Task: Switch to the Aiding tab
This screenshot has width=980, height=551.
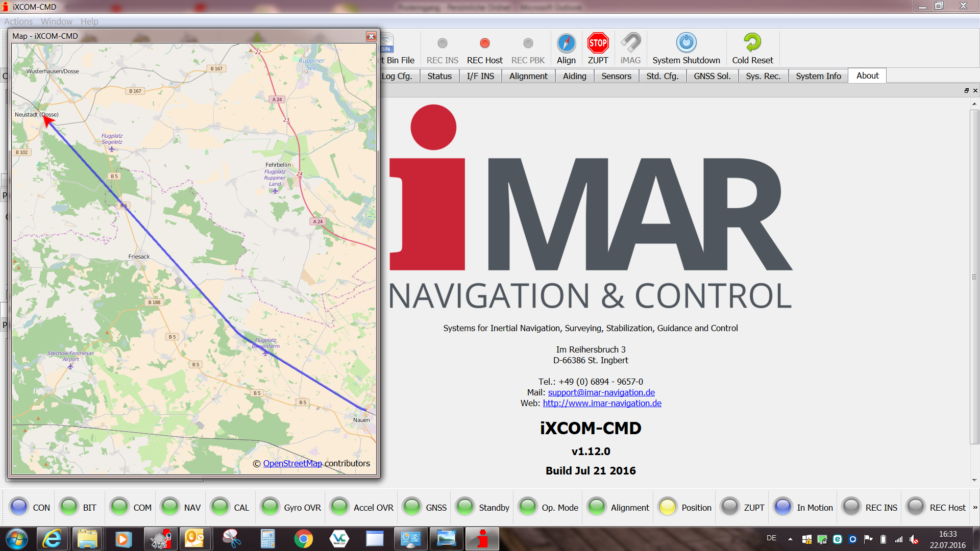Action: [575, 76]
